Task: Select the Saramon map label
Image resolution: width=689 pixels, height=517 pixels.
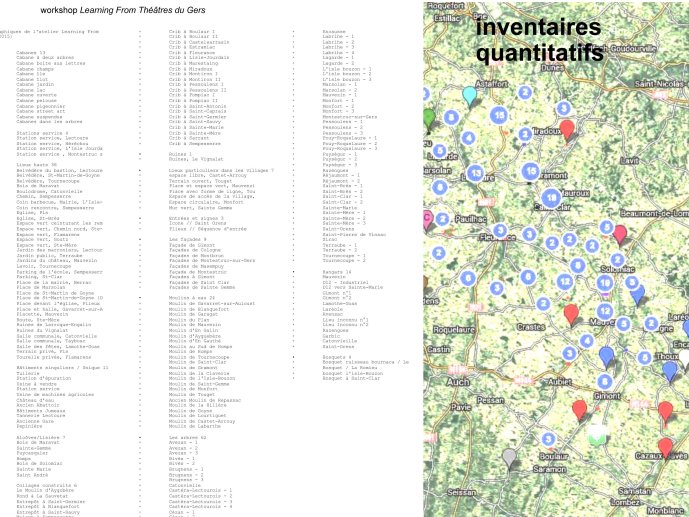Action: pyautogui.click(x=550, y=469)
